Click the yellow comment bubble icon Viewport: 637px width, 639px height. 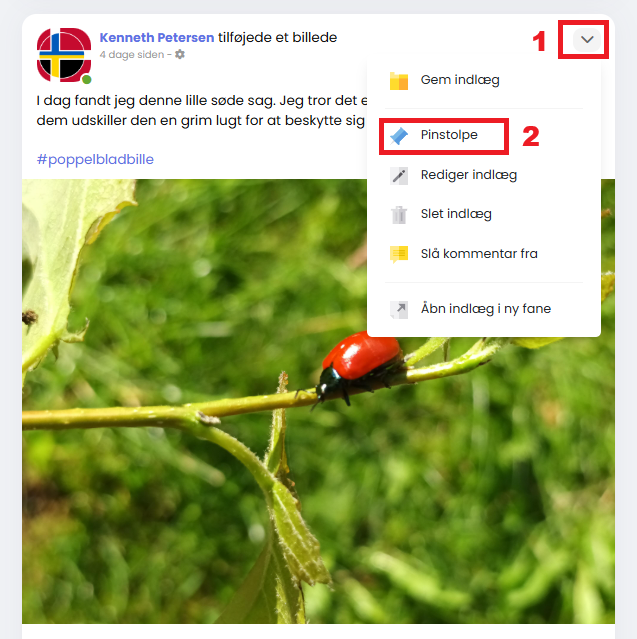(399, 254)
